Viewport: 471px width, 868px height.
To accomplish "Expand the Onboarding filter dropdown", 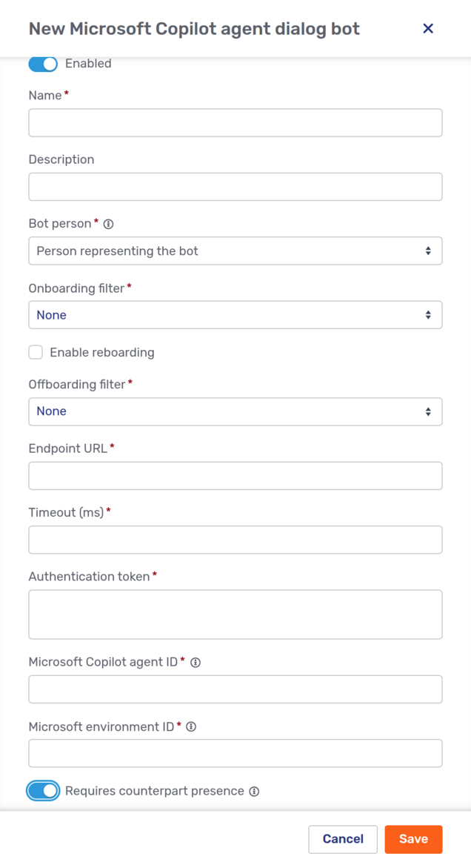I will pyautogui.click(x=235, y=314).
